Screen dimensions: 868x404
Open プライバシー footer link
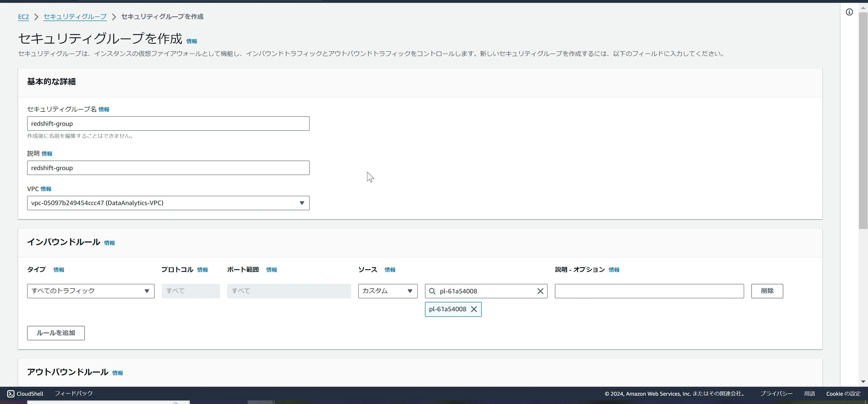click(x=776, y=394)
